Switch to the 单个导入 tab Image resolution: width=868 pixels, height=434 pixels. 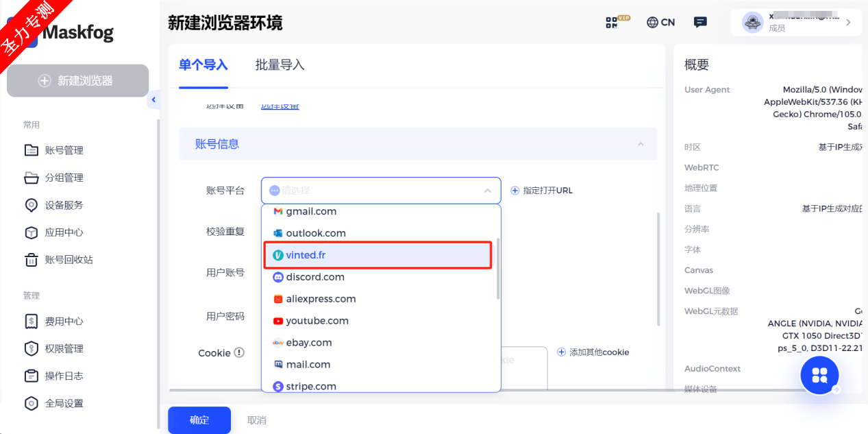[x=203, y=65]
